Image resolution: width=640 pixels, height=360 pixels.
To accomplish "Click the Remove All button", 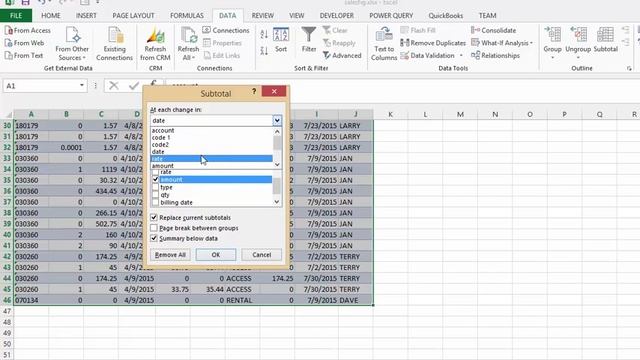I will coord(170,255).
